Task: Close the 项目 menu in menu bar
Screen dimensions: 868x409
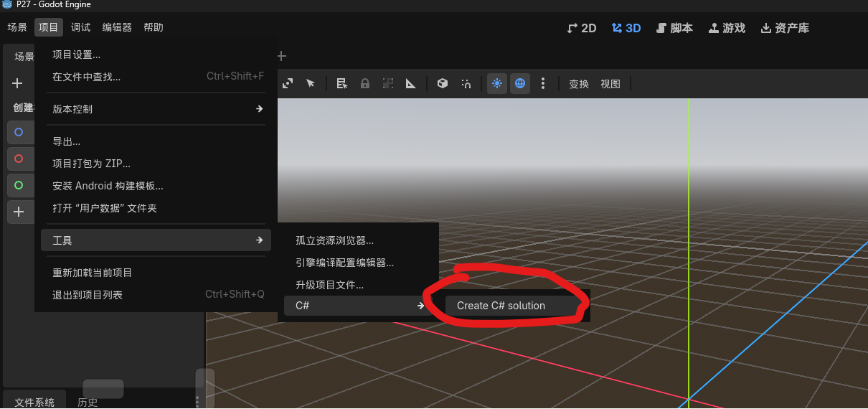Action: pos(49,27)
